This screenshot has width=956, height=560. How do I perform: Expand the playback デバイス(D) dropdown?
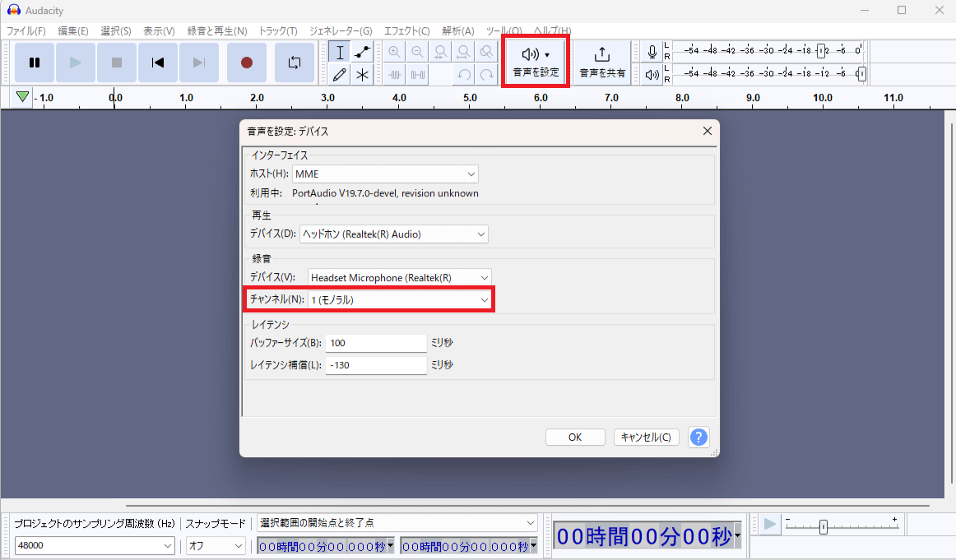pos(394,234)
